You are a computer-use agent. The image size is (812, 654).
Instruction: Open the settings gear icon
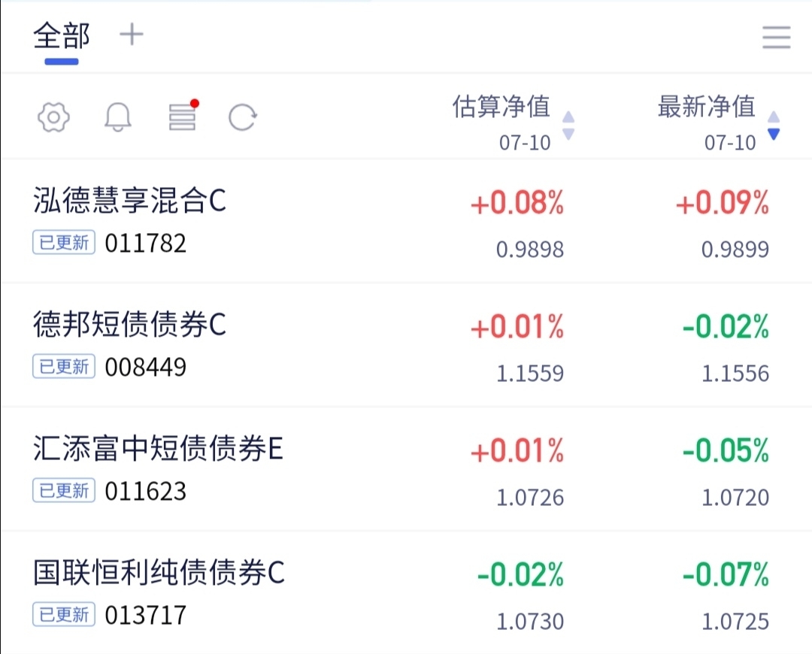pos(53,117)
